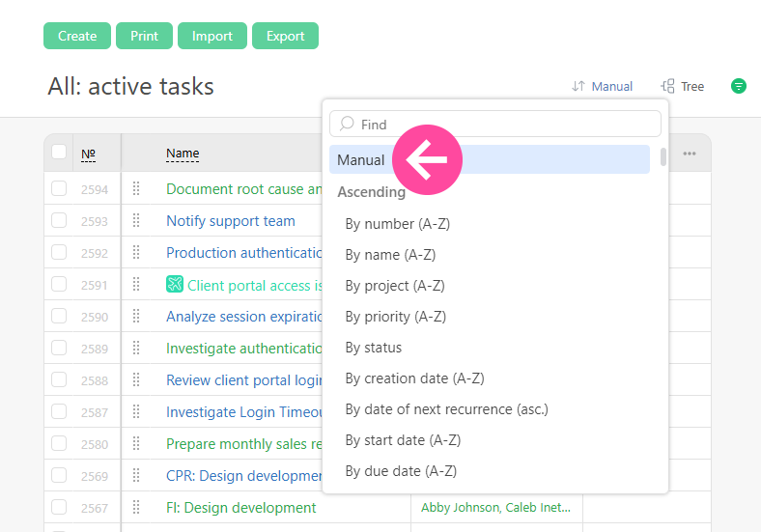Viewport: 761px width, 532px height.
Task: Select By priority (A-Z) sort option
Action: (x=396, y=317)
